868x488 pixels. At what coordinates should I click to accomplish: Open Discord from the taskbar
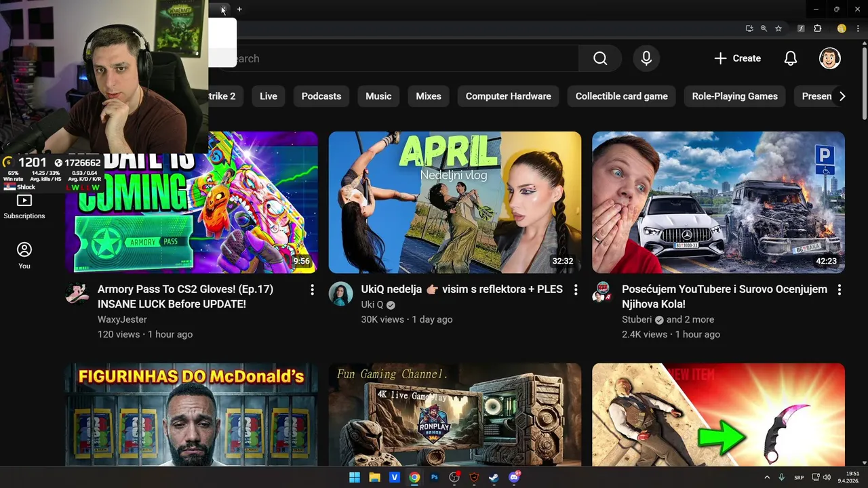click(514, 477)
